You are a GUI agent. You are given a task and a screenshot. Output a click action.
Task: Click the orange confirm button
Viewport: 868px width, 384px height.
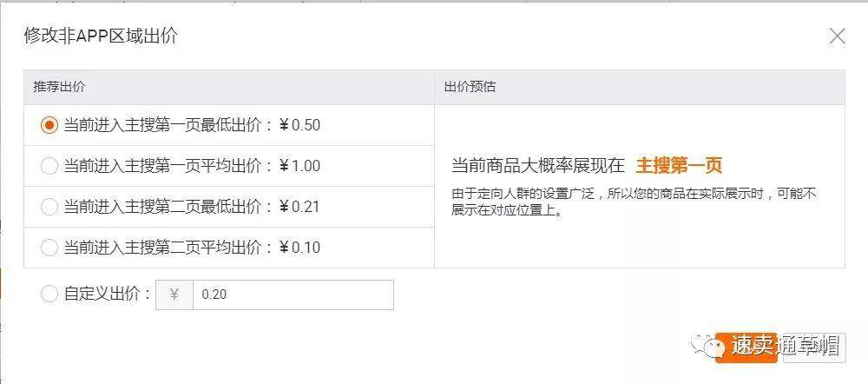pyautogui.click(x=746, y=348)
